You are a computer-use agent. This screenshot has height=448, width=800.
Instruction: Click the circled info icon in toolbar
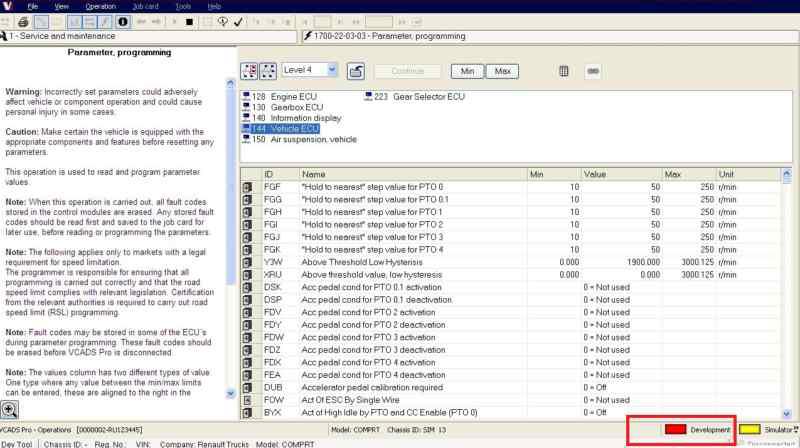tap(123, 21)
